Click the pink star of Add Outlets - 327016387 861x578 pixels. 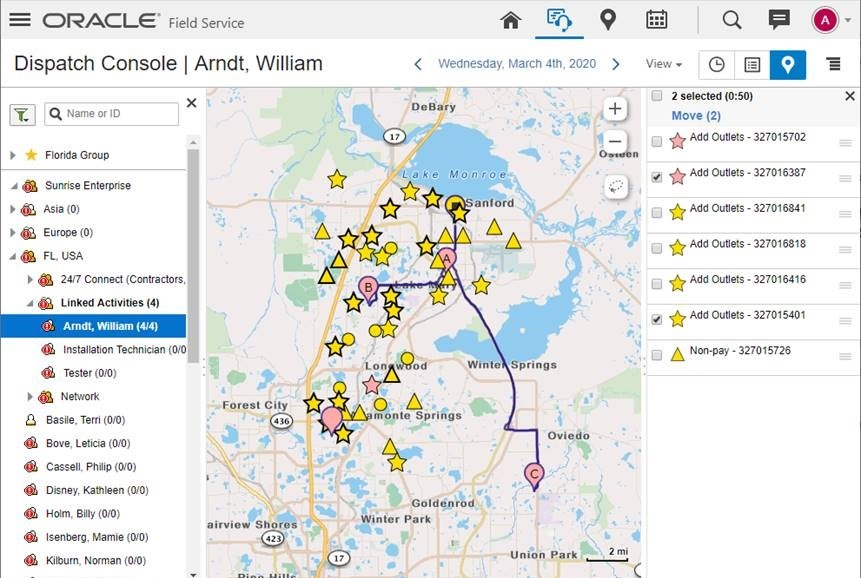pos(678,176)
